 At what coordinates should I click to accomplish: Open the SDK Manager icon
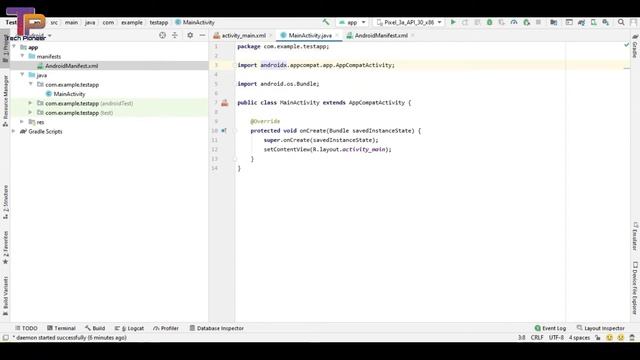606,22
